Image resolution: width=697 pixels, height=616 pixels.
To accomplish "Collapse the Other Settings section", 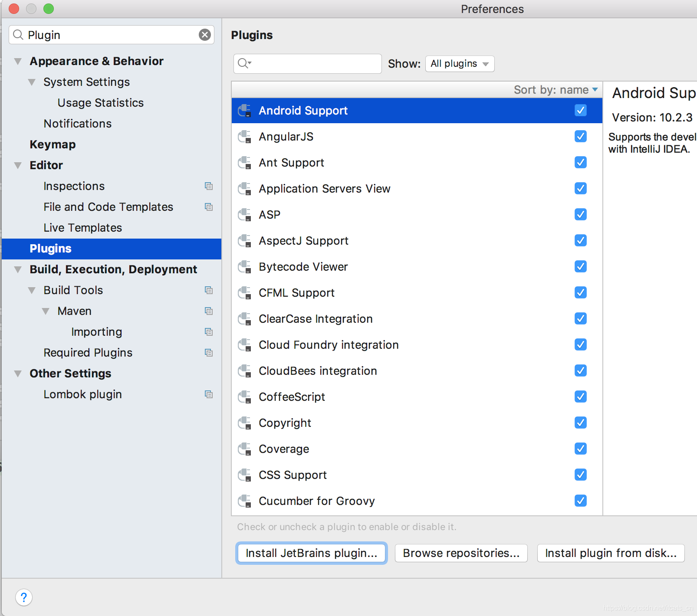I will 18,374.
